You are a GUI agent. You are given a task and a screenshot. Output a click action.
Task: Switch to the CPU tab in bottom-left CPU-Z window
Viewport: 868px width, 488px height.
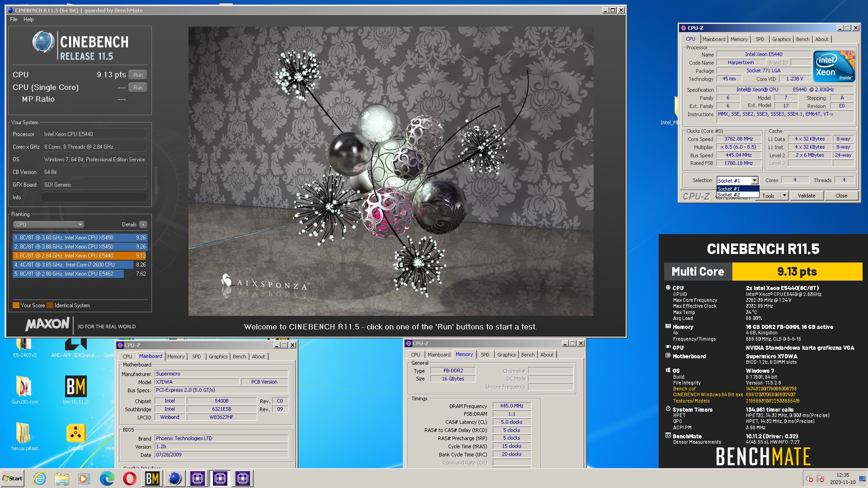[x=127, y=357]
